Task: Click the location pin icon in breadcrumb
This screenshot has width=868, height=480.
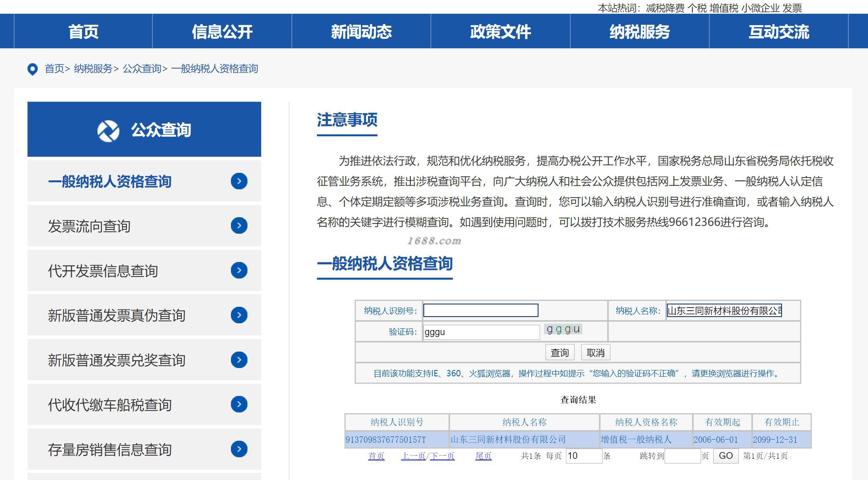Action: tap(33, 69)
